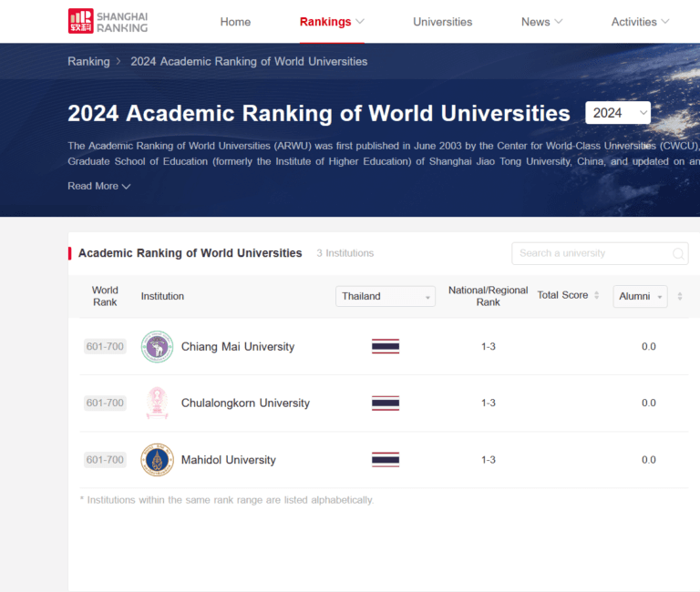
Task: Click the Search a university field
Action: click(591, 253)
